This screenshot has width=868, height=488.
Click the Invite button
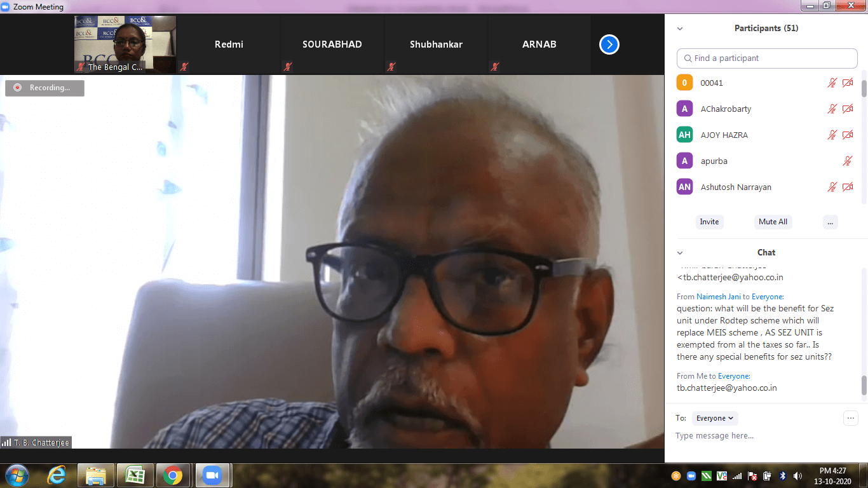point(709,222)
